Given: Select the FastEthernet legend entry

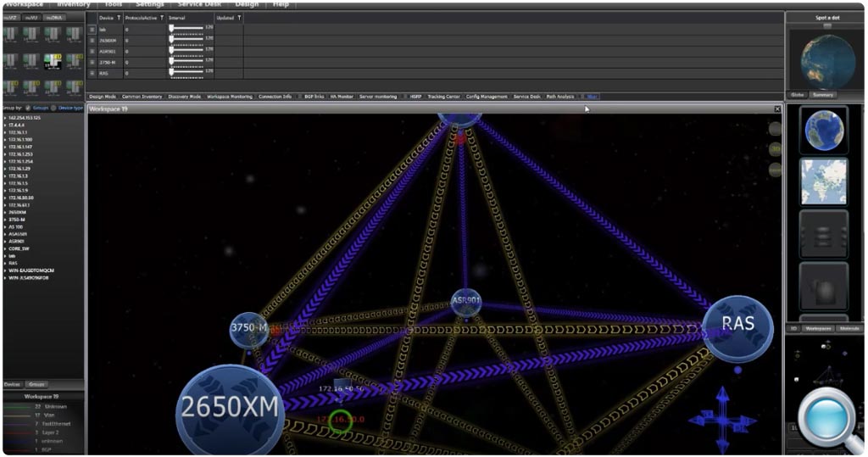Looking at the screenshot, I should point(57,424).
